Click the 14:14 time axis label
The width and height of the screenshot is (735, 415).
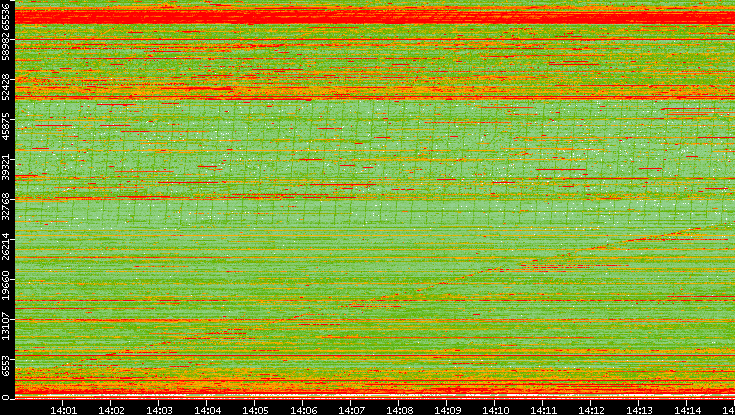pyautogui.click(x=687, y=409)
